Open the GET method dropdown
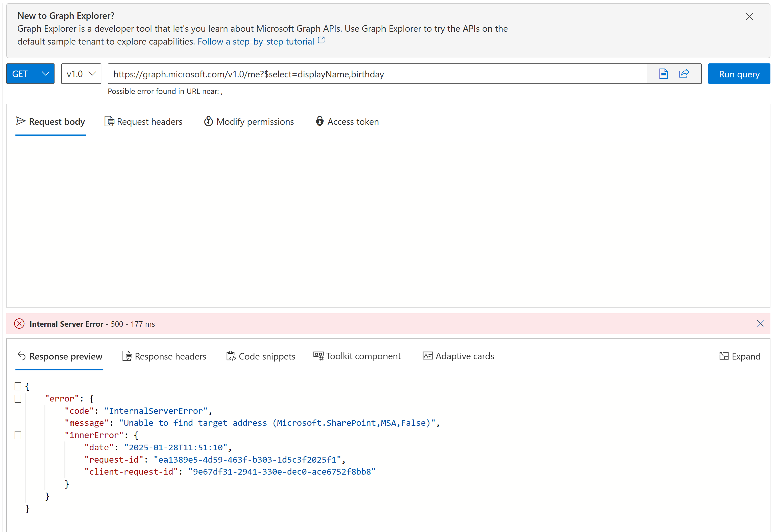771x532 pixels. 30,74
